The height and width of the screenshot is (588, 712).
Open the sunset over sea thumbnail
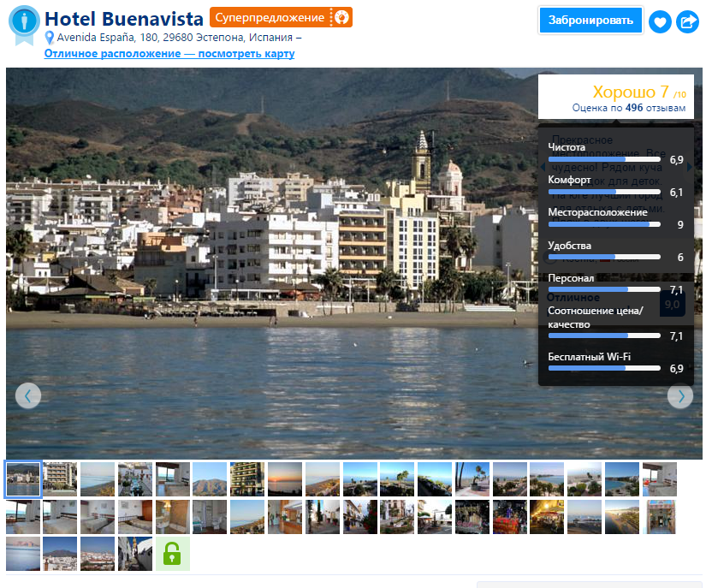click(285, 479)
